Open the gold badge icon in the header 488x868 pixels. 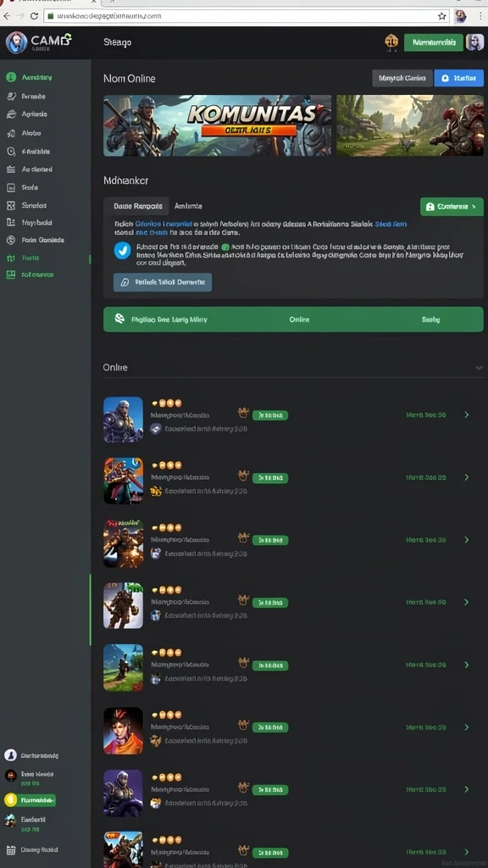pyautogui.click(x=391, y=42)
